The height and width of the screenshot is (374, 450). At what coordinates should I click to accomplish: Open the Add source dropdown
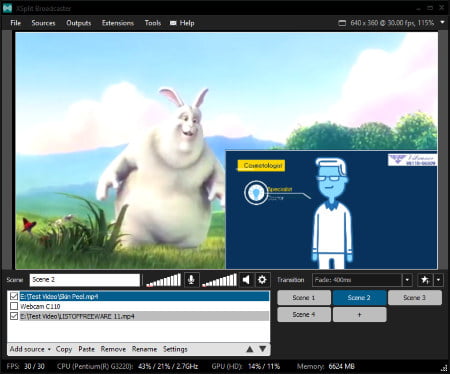30,349
